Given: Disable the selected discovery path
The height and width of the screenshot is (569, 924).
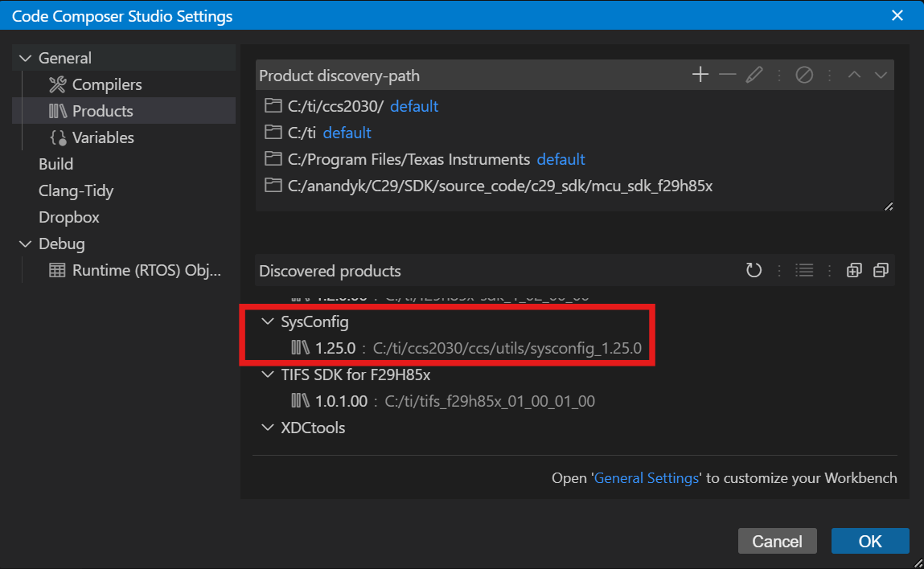Looking at the screenshot, I should click(x=804, y=74).
